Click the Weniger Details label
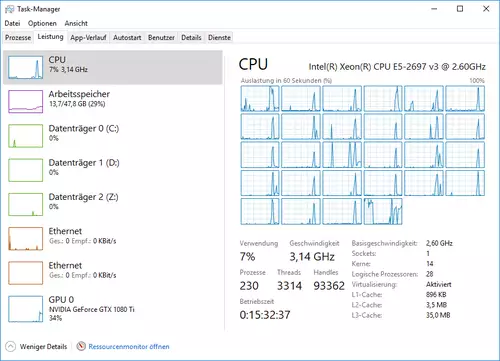This screenshot has height=361, width=500. (43, 347)
